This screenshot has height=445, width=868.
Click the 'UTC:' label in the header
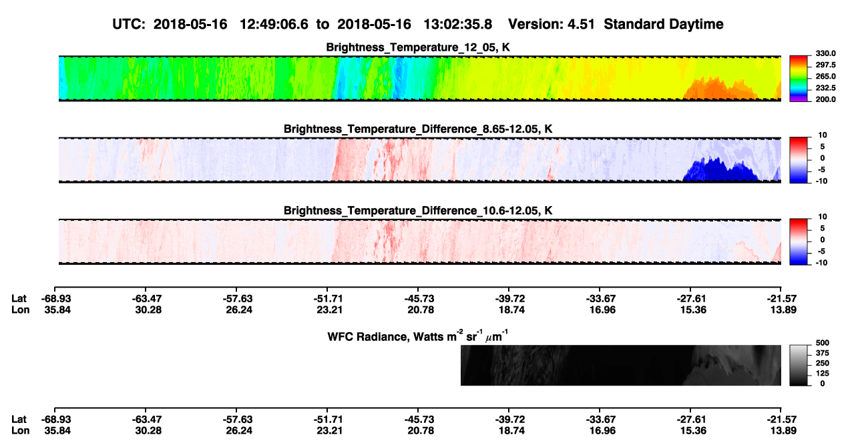point(130,24)
